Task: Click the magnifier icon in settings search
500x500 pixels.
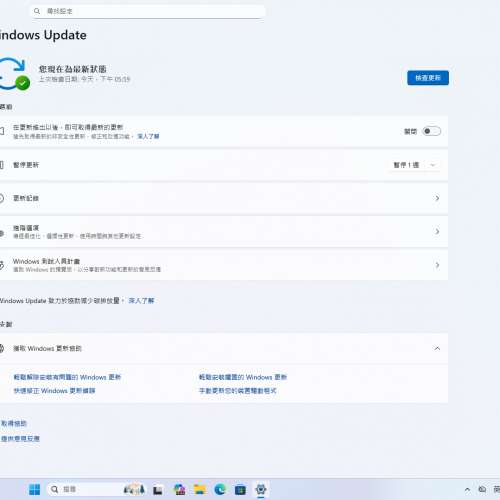Action: pyautogui.click(x=37, y=11)
